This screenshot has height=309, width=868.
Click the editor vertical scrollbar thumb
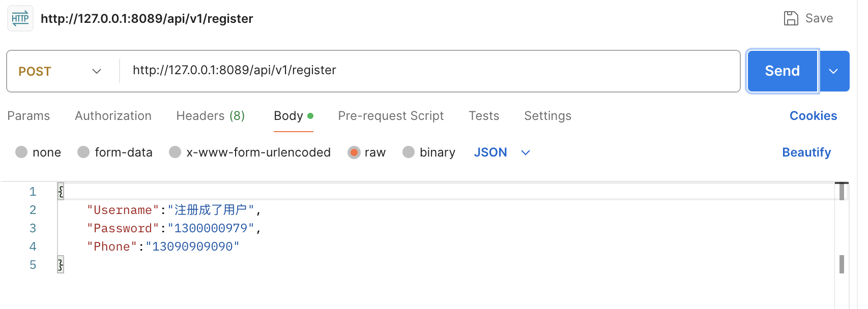click(842, 264)
